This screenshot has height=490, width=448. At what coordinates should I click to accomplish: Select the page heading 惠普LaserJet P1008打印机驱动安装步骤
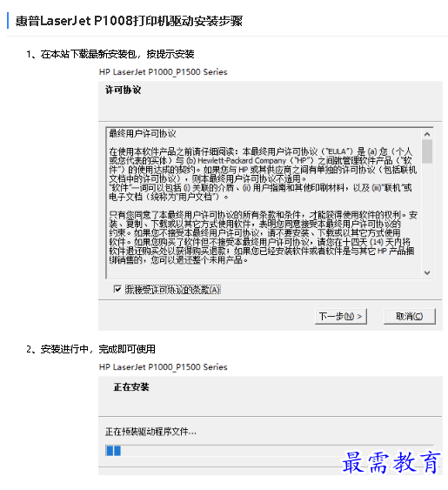[129, 21]
